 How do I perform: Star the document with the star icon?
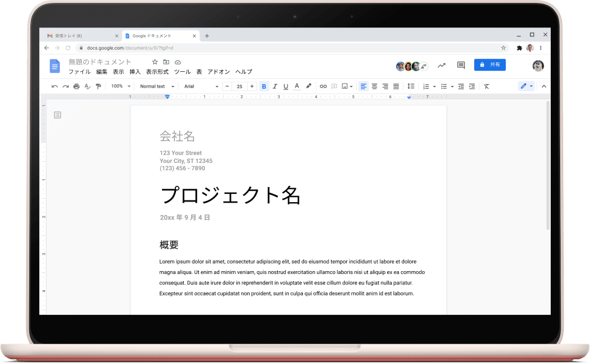pyautogui.click(x=155, y=62)
